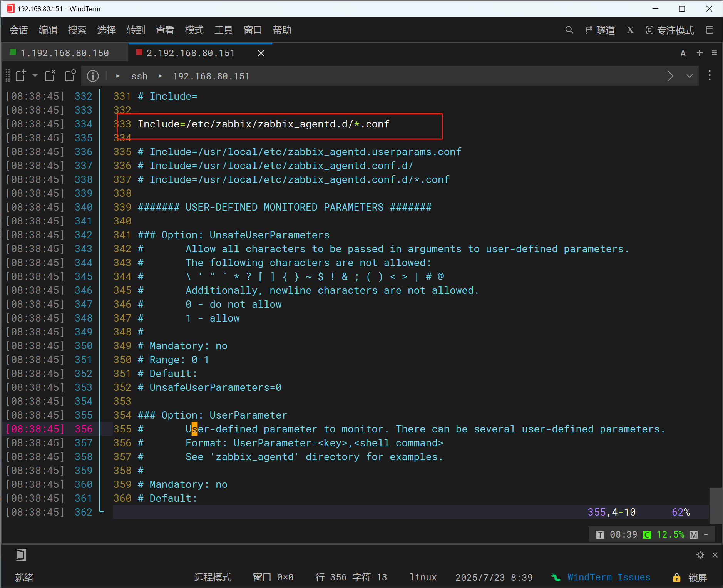Open the 转到 menu
723x588 pixels.
point(136,30)
